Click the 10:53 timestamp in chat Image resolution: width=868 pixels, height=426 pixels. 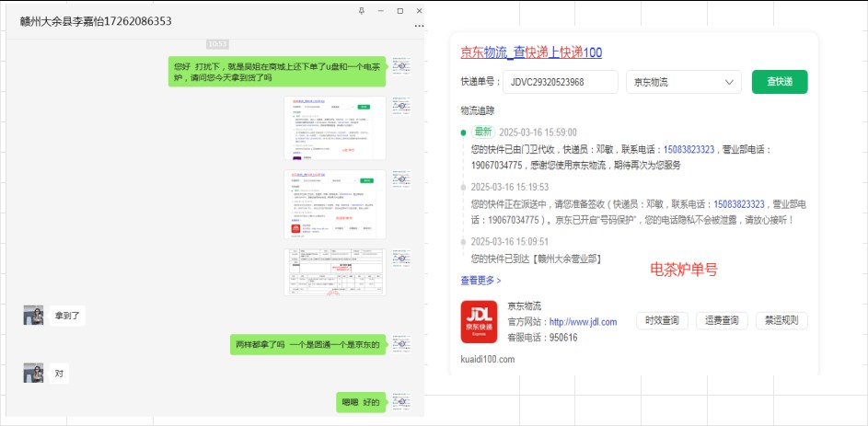[x=217, y=44]
